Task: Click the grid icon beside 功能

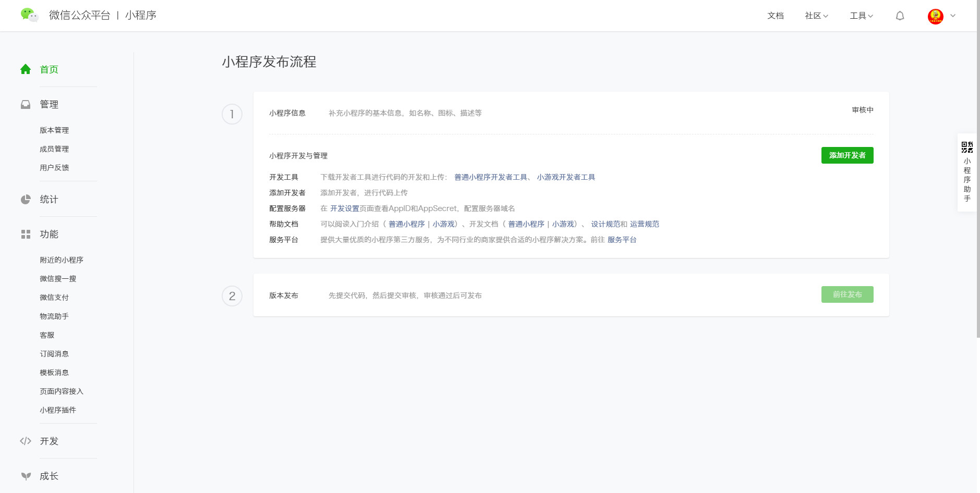Action: (26, 234)
